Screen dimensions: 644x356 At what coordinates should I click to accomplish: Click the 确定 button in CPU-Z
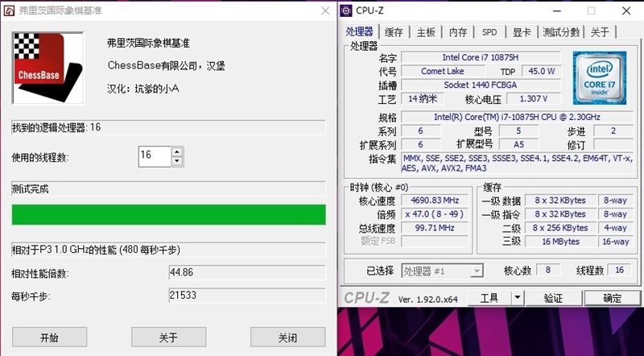(x=613, y=298)
